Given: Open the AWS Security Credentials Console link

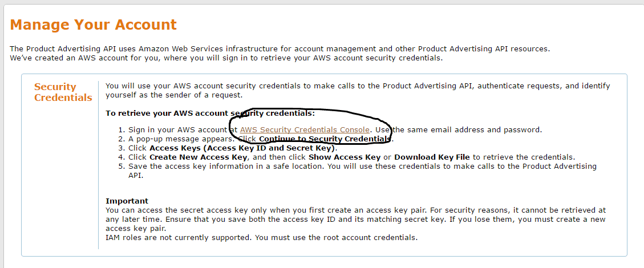Looking at the screenshot, I should coord(305,129).
